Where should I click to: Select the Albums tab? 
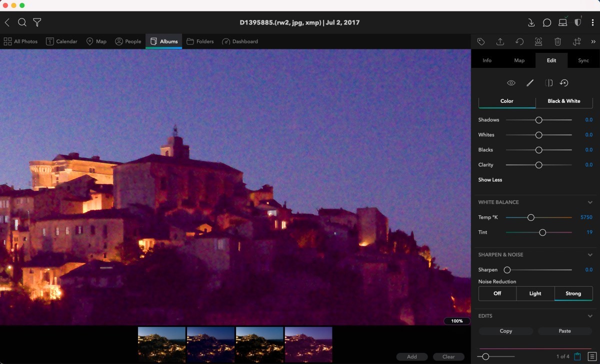click(x=163, y=41)
